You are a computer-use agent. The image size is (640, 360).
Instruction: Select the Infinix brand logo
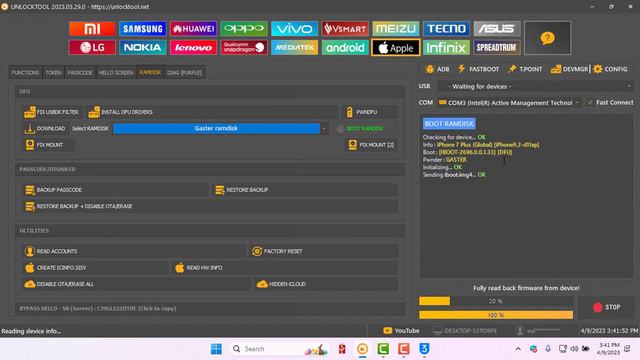tap(446, 47)
